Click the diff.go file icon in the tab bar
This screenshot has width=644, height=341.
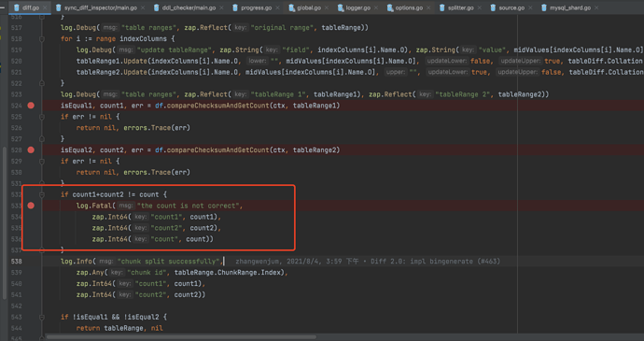tap(17, 7)
